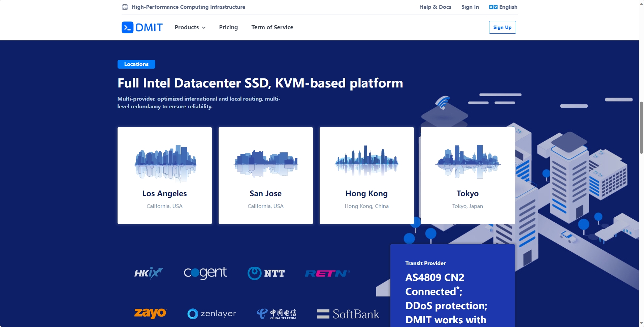Click the SoftBank logo
This screenshot has width=644, height=327.
pos(348,314)
